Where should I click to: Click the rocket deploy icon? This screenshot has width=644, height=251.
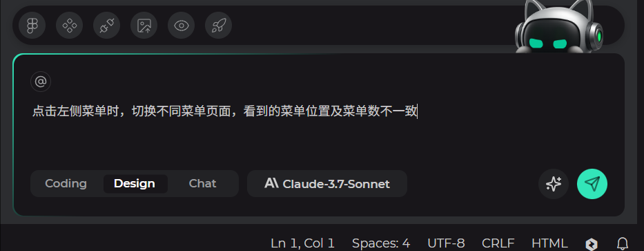coord(219,26)
